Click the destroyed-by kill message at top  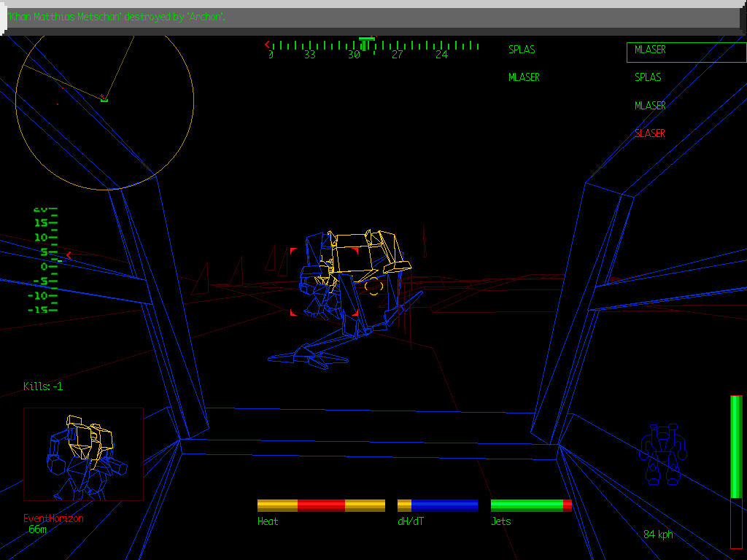(x=117, y=16)
